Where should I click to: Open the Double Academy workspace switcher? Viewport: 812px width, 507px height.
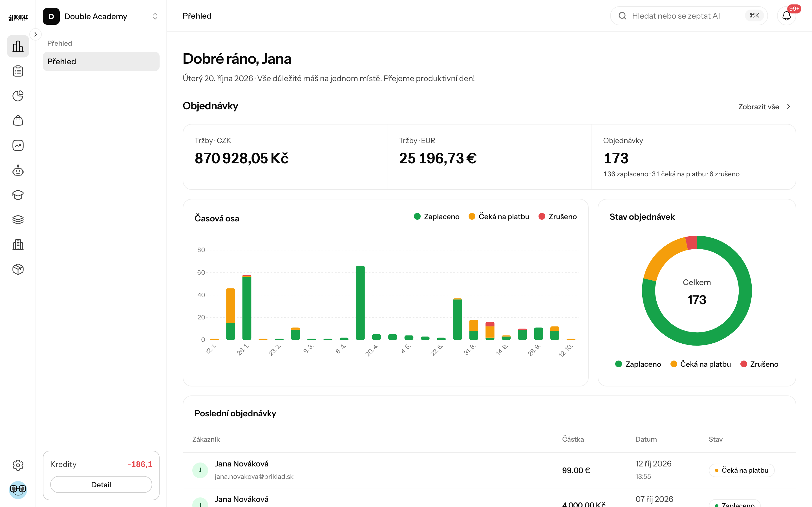[101, 16]
